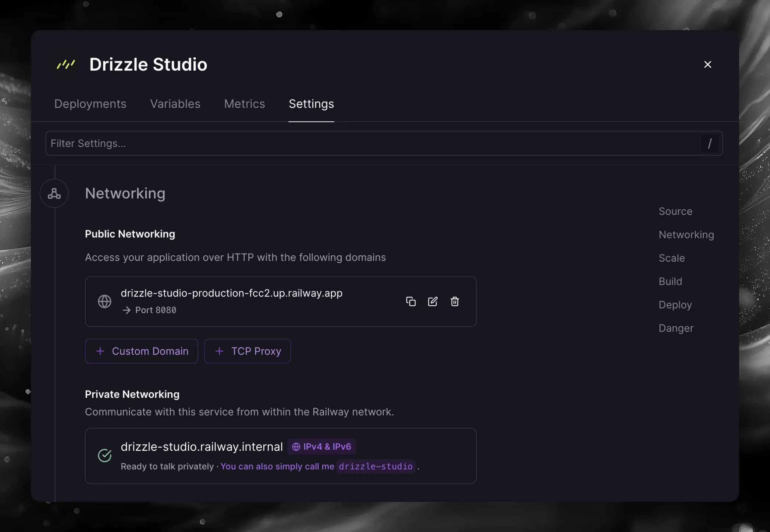Switch to the Deployments tab
This screenshot has height=532, width=770.
pos(90,104)
